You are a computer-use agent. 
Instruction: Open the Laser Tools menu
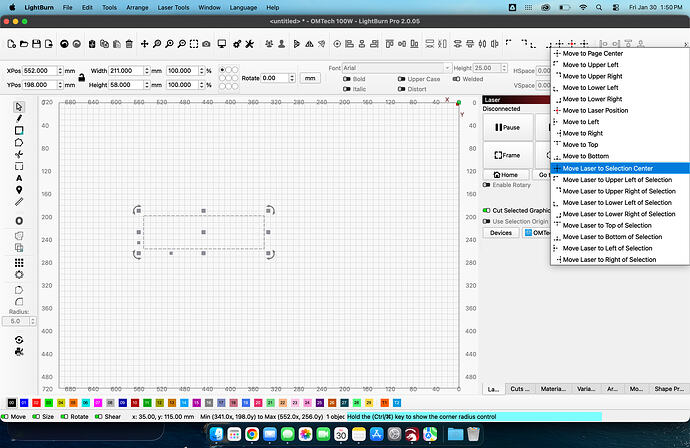[x=173, y=7]
